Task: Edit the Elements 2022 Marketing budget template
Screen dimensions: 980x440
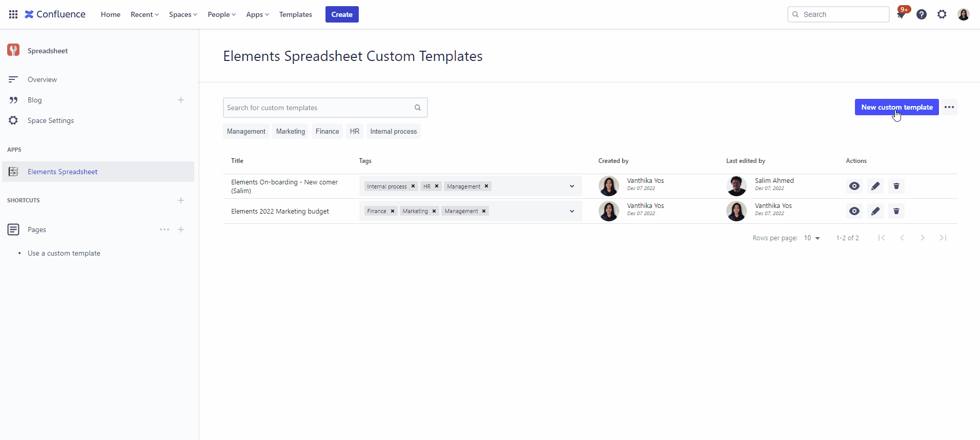Action: [x=875, y=211]
